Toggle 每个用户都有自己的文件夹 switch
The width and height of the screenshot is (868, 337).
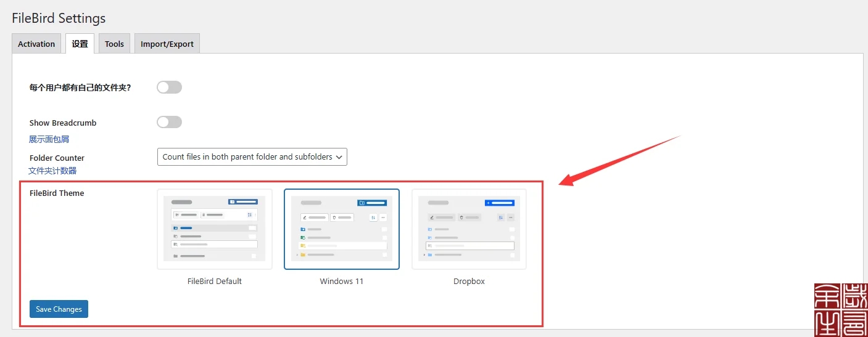point(169,87)
